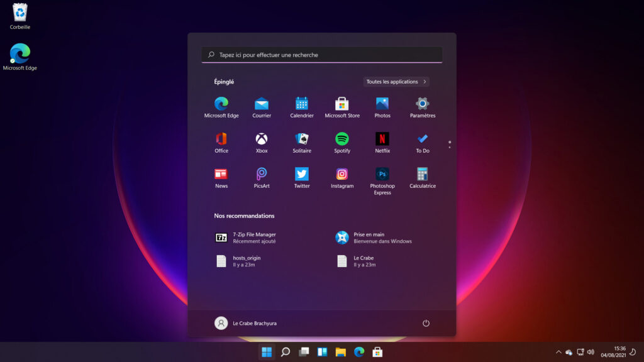Open the To Do app
644x362 pixels.
423,143
